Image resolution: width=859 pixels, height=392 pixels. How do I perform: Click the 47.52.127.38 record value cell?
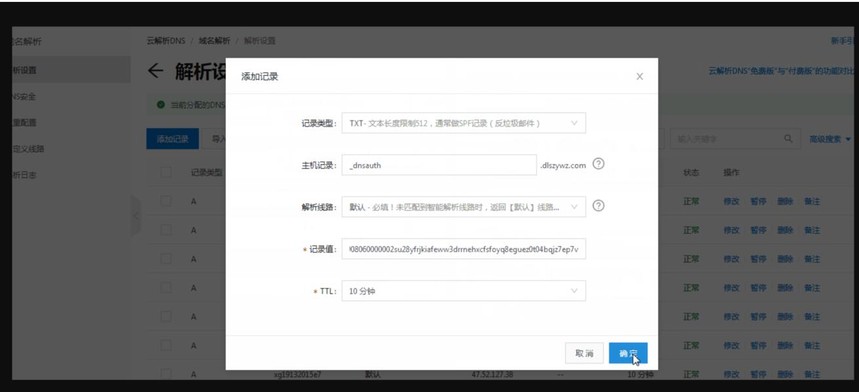pyautogui.click(x=492, y=374)
